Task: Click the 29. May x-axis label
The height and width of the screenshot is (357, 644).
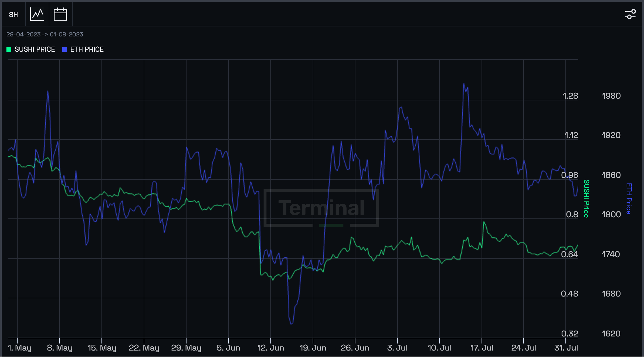Action: coord(186,348)
